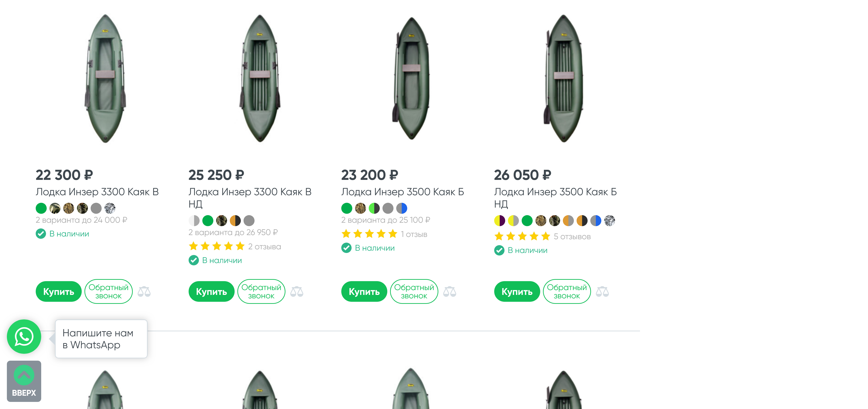Request Обратный звонок for Инзер 3500 Каяк Б
The height and width of the screenshot is (409, 868).
click(414, 291)
